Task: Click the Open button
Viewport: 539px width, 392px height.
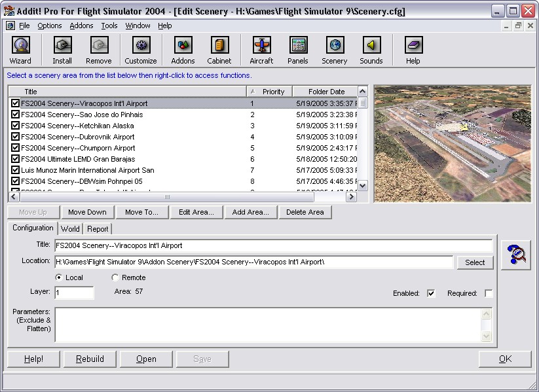Action: point(146,359)
